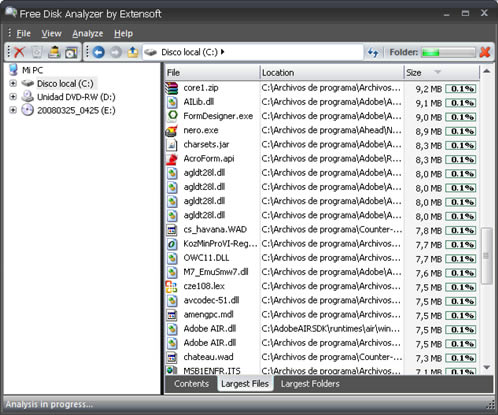Image resolution: width=498 pixels, height=415 pixels.
Task: Select Unidad DVD-RW (D:) in the tree
Action: click(x=76, y=97)
